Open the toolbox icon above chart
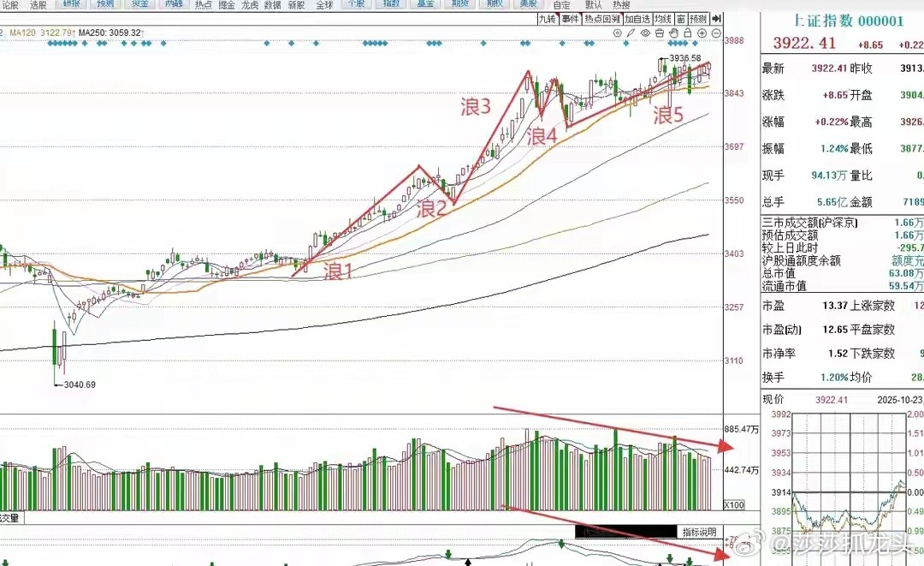This screenshot has width=924, height=566. pos(660,33)
